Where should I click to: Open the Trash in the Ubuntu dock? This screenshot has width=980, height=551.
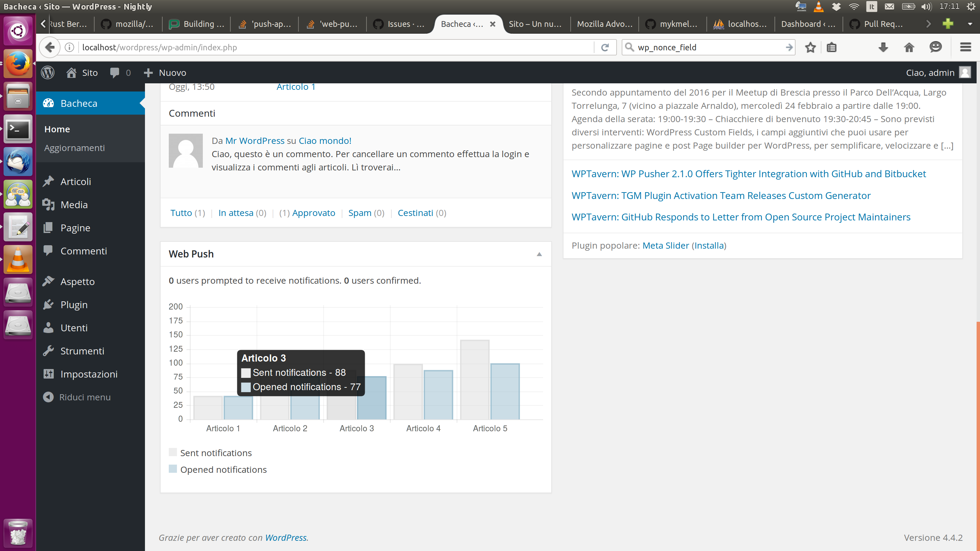coord(17,533)
